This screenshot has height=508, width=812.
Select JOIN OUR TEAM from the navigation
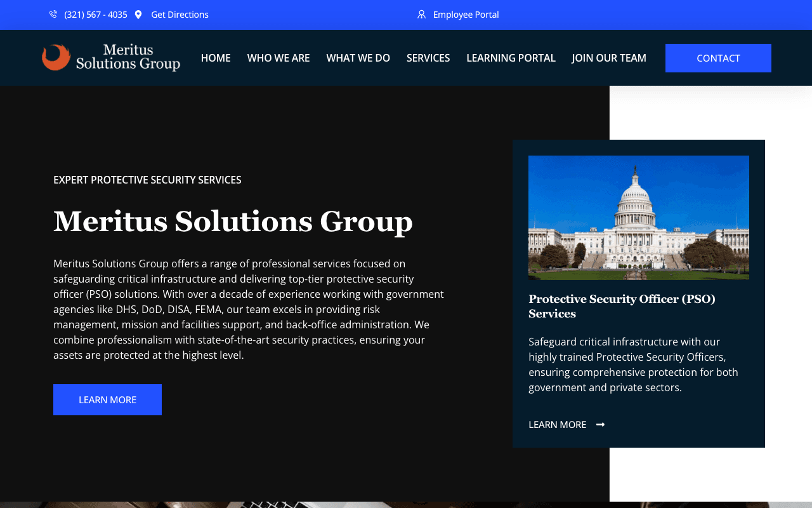pos(609,58)
